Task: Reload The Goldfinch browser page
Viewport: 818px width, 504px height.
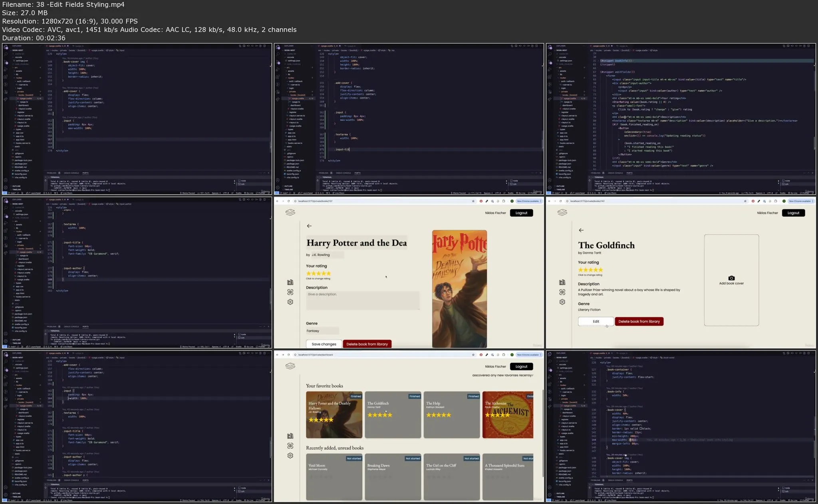Action: tap(560, 201)
